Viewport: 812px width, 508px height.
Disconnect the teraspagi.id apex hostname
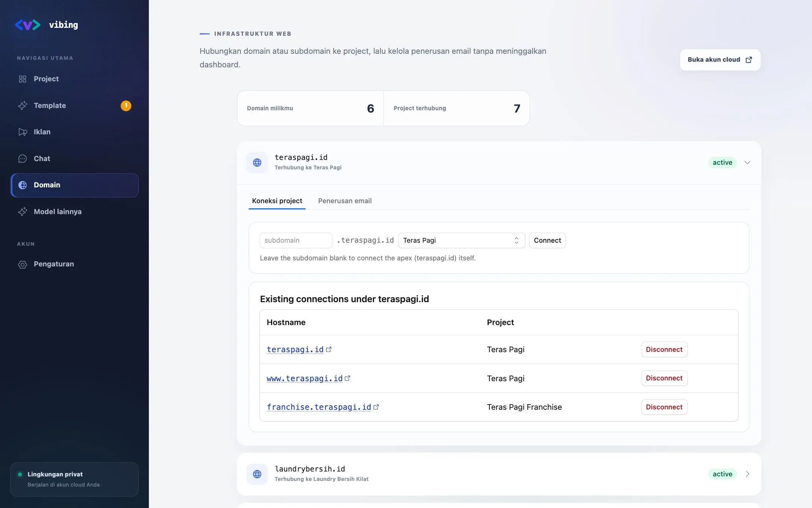coord(664,350)
